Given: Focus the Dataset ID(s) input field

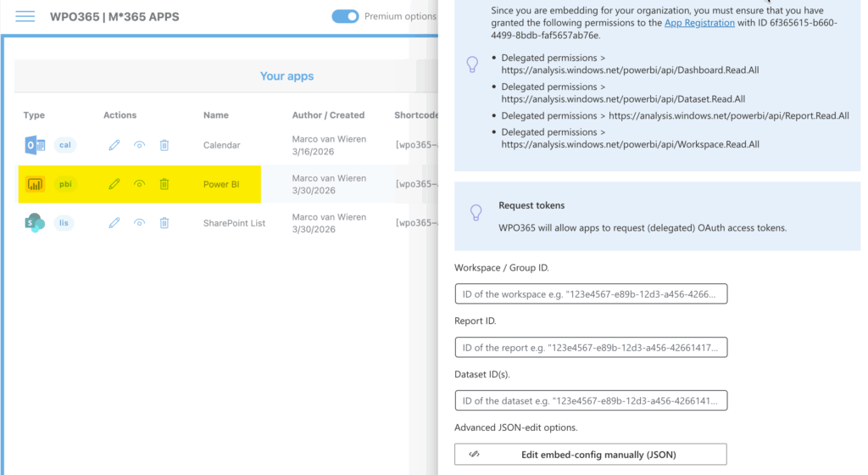Looking at the screenshot, I should (591, 401).
